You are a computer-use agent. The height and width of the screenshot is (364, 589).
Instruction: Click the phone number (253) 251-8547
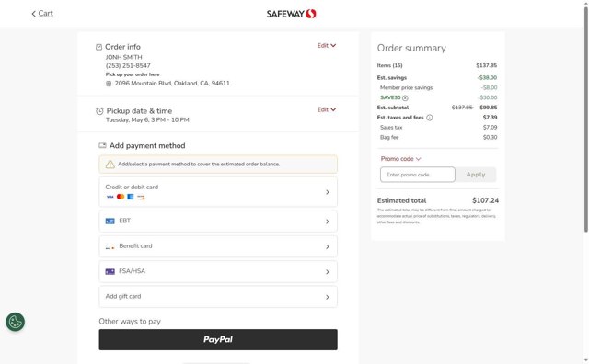[x=128, y=65]
